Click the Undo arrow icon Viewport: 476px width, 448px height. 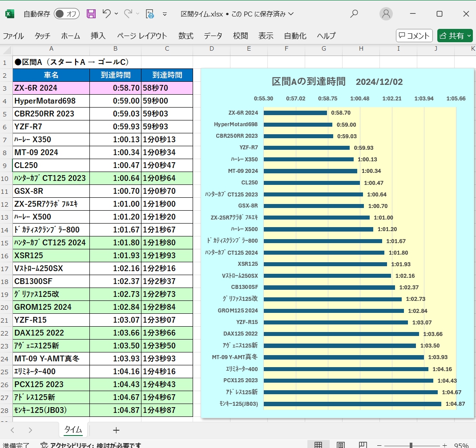click(107, 14)
